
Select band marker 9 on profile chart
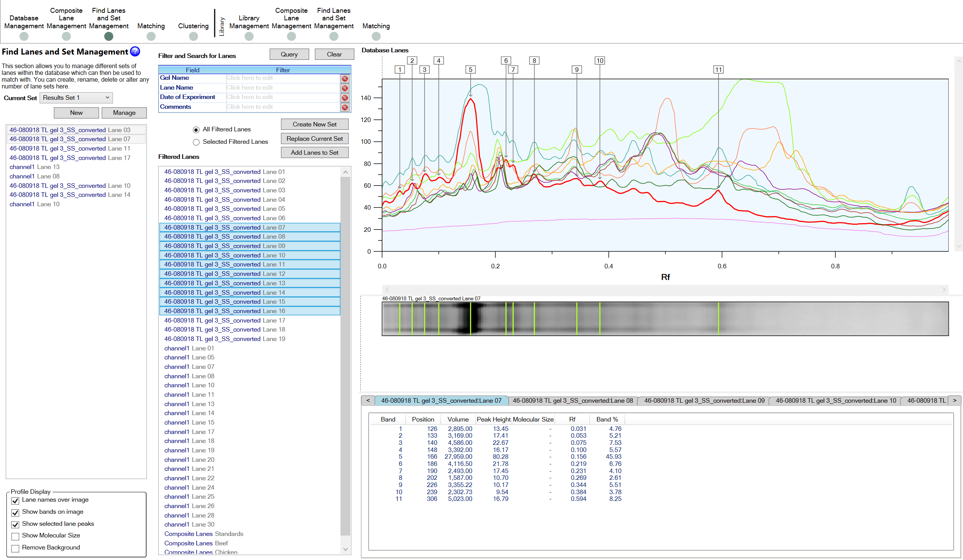(577, 70)
